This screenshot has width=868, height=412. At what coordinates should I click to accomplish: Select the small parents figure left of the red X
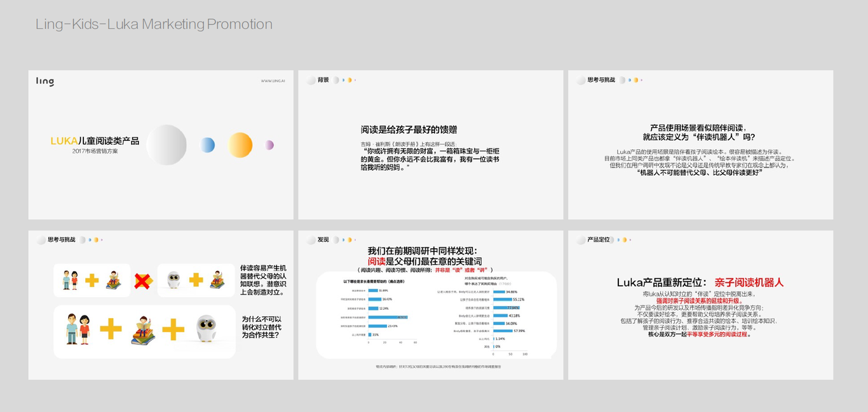70,280
